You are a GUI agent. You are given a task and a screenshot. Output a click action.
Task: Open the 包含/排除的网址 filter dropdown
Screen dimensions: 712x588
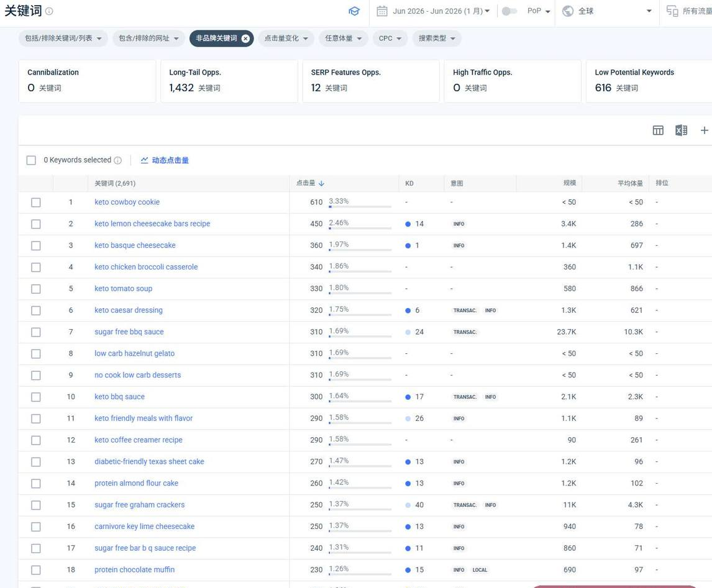point(148,38)
